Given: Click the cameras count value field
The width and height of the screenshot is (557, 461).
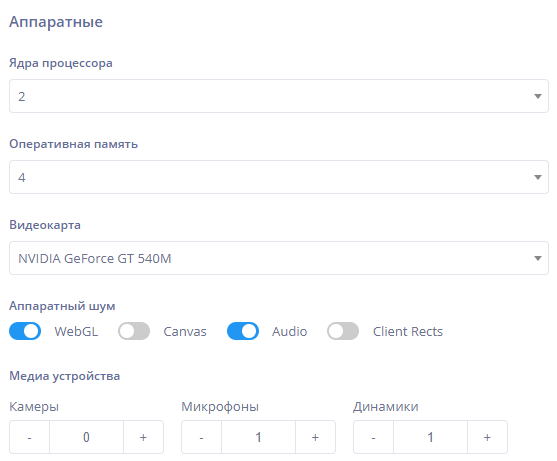Looking at the screenshot, I should 86,437.
